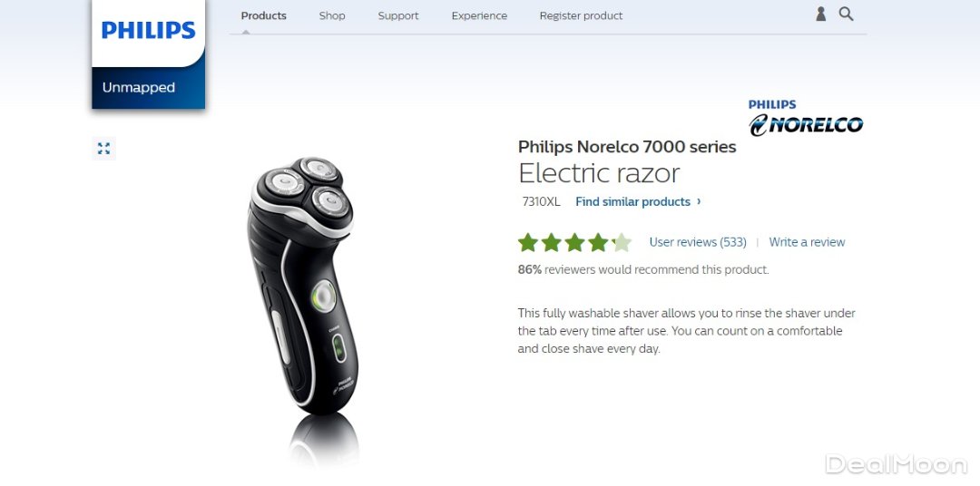
Task: Select Register product in navigation
Action: [582, 15]
